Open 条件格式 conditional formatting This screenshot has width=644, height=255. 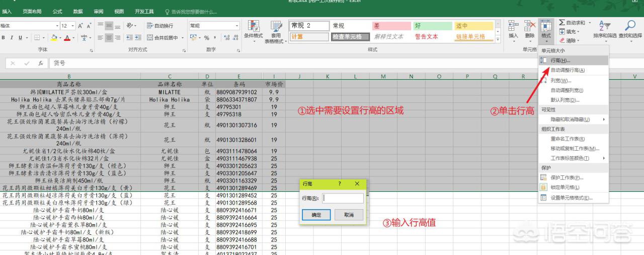coord(253,31)
